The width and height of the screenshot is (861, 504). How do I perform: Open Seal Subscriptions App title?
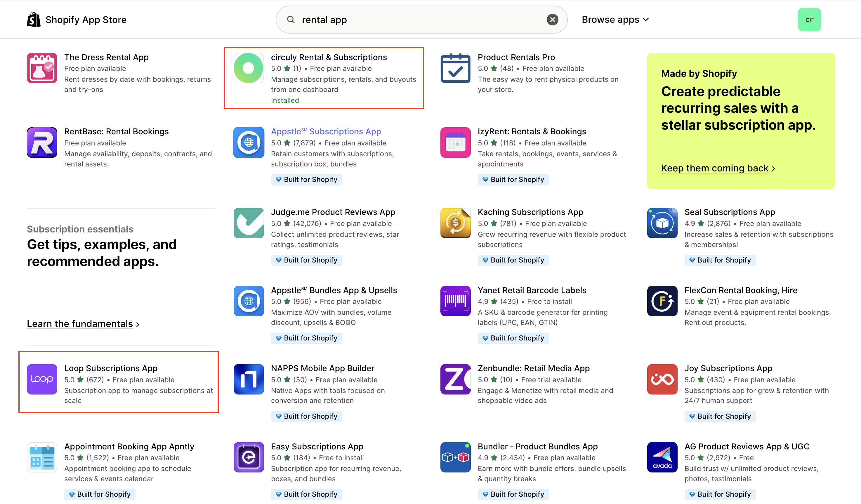click(x=730, y=212)
